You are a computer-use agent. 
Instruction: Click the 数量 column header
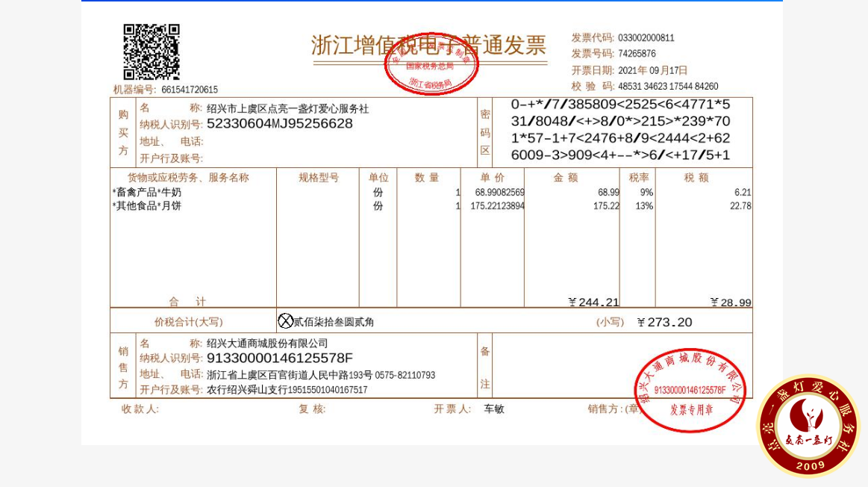click(427, 178)
